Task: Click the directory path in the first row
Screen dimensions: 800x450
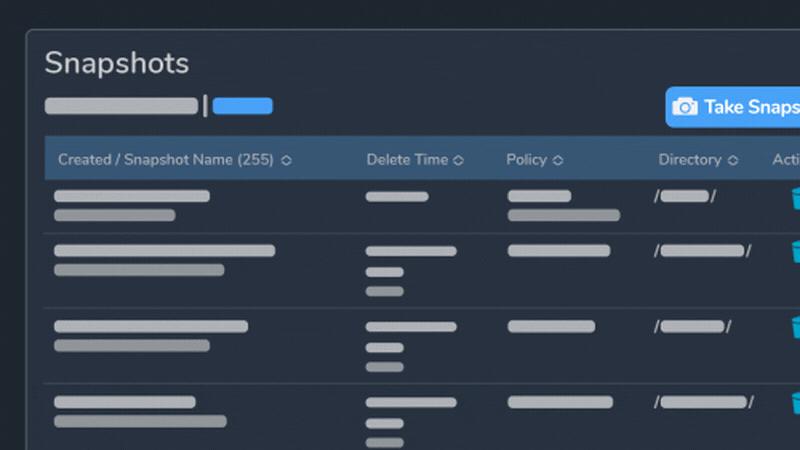Action: point(685,196)
